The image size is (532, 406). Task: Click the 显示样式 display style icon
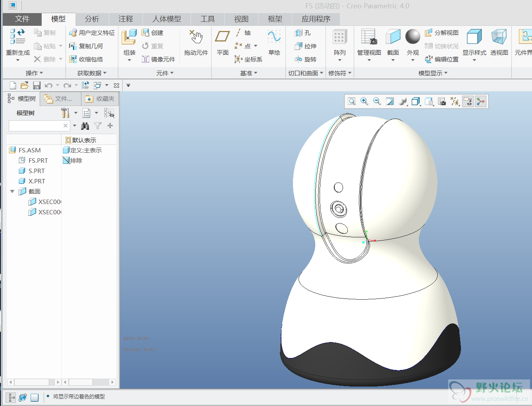474,37
